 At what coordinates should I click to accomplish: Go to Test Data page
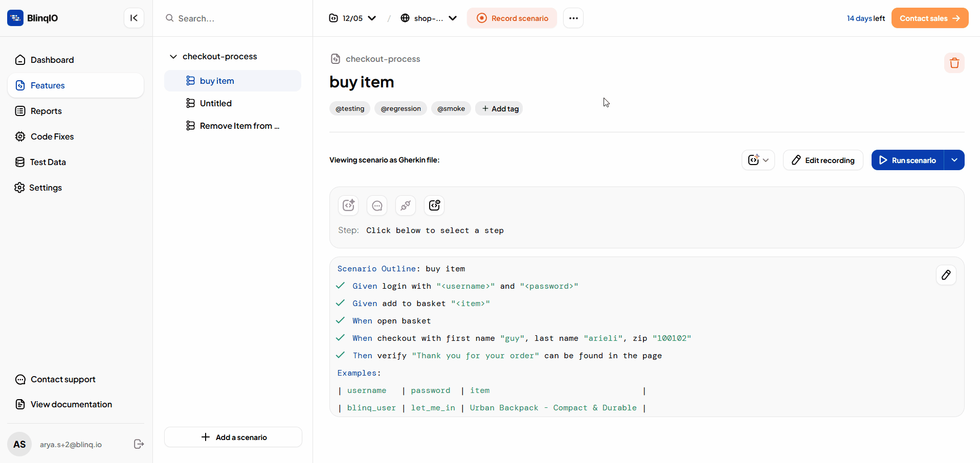pos(48,162)
